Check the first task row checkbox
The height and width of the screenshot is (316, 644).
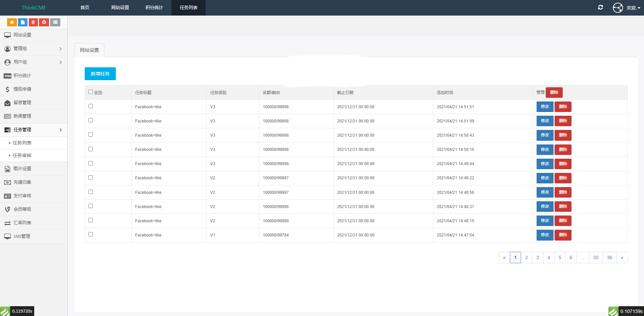click(x=90, y=106)
